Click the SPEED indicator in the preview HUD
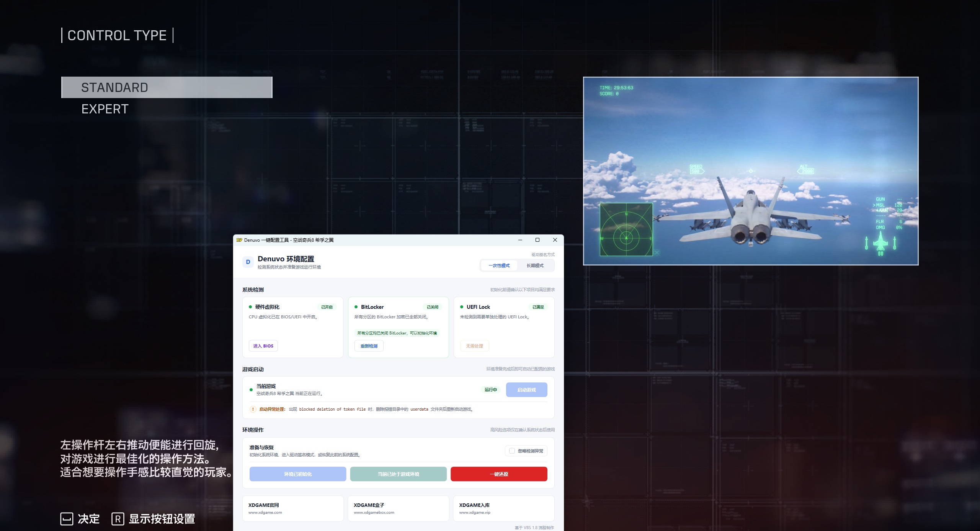This screenshot has height=531, width=980. (x=696, y=169)
